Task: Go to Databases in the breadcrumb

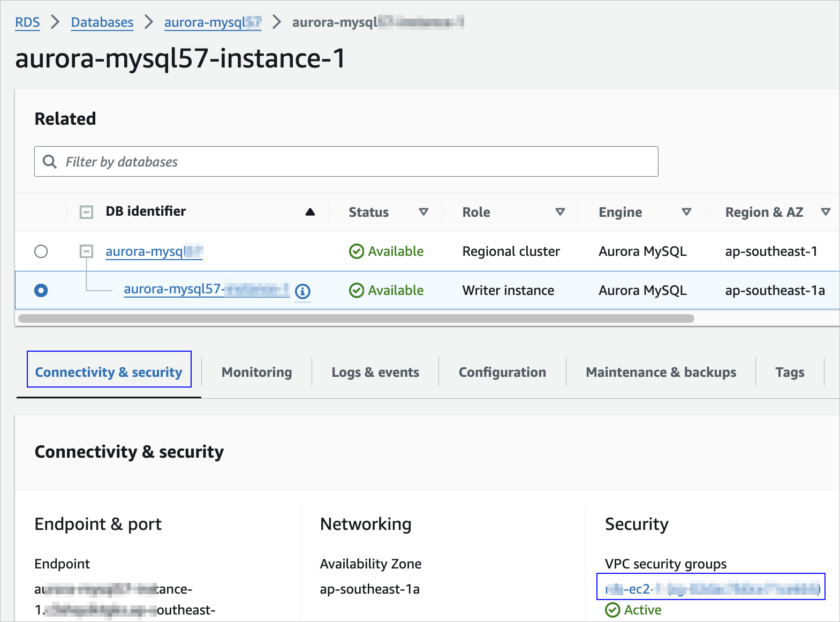Action: pos(102,22)
